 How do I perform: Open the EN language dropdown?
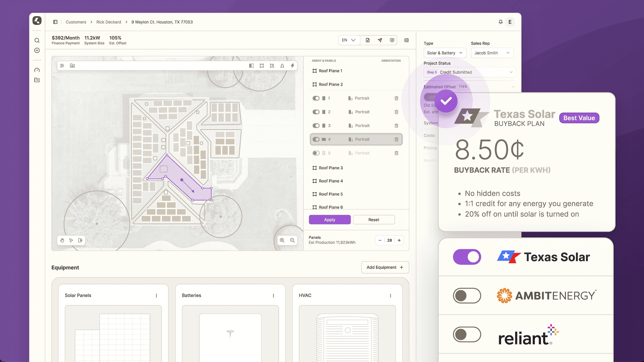349,40
